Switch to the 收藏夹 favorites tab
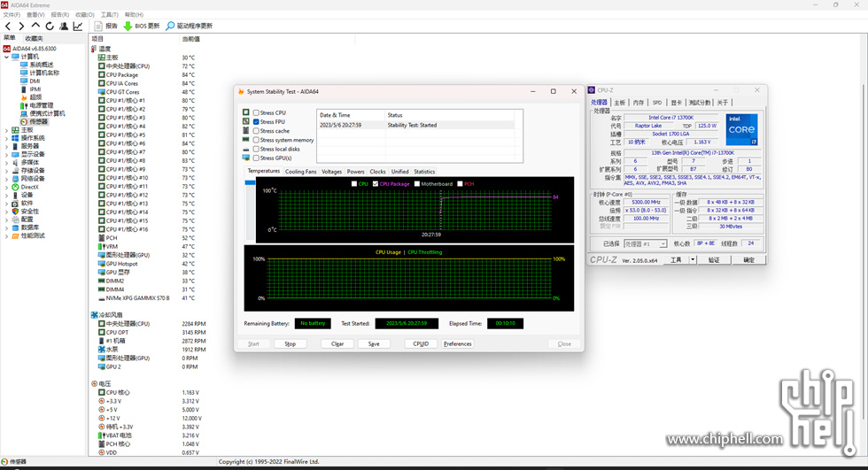Screen dimensions: 868x470 [x=34, y=38]
